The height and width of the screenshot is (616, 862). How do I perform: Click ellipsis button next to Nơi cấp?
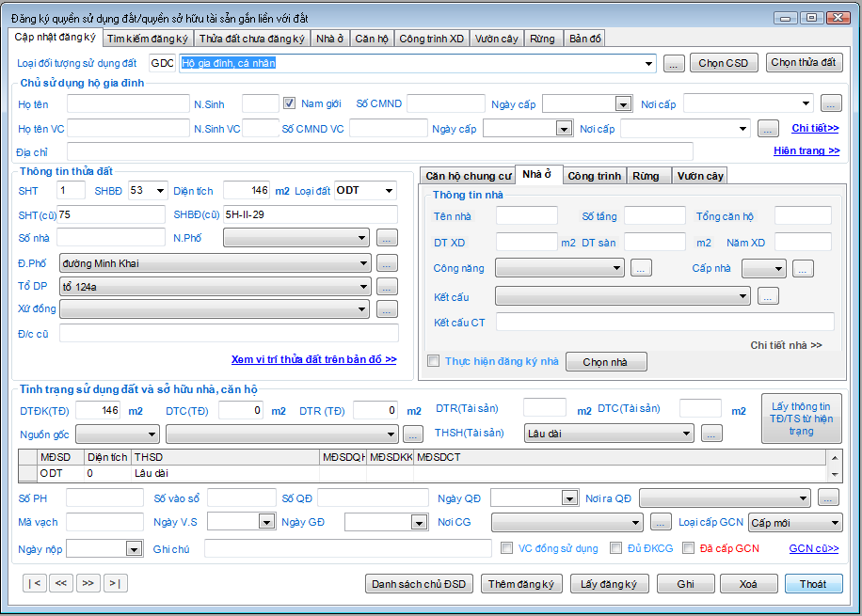coord(829,103)
